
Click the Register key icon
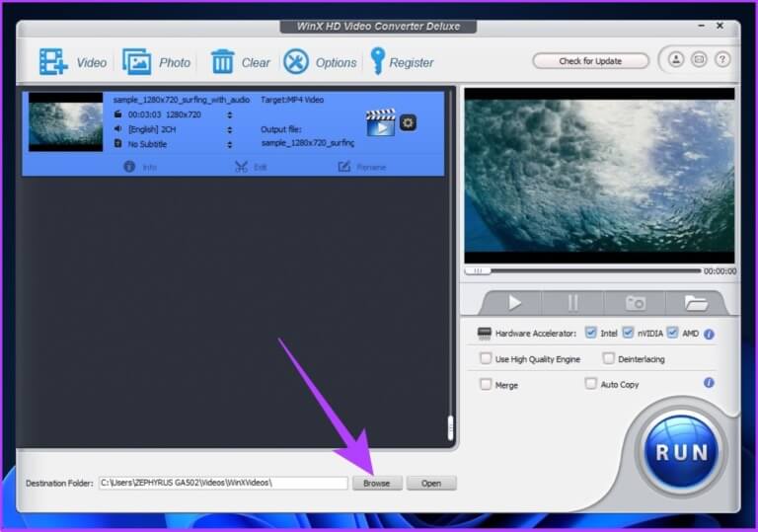point(377,61)
